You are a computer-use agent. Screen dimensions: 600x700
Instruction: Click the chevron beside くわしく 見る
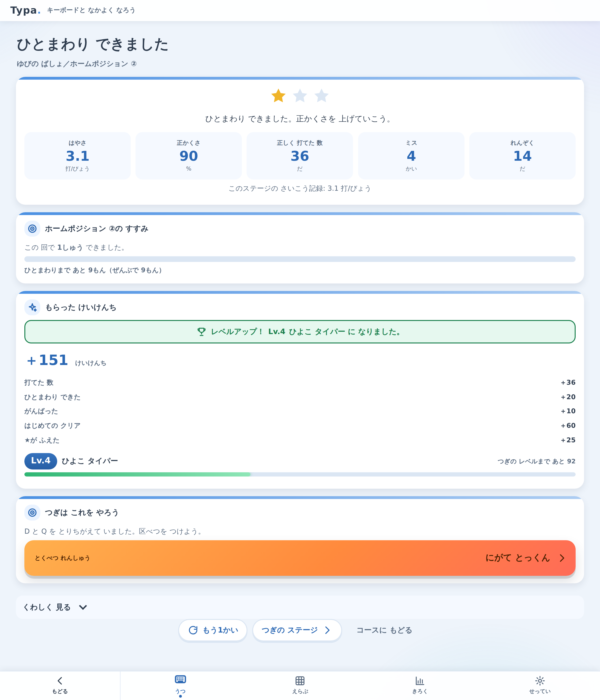(x=83, y=607)
